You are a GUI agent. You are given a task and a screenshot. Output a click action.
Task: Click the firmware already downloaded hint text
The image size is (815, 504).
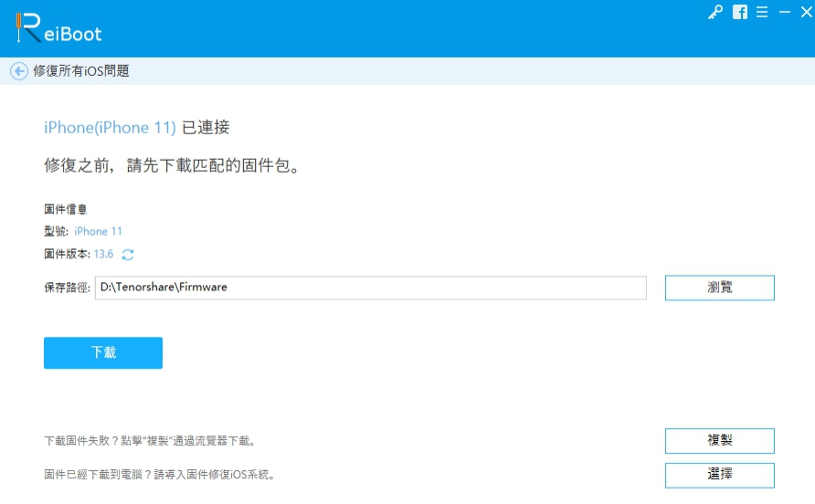coord(160,475)
